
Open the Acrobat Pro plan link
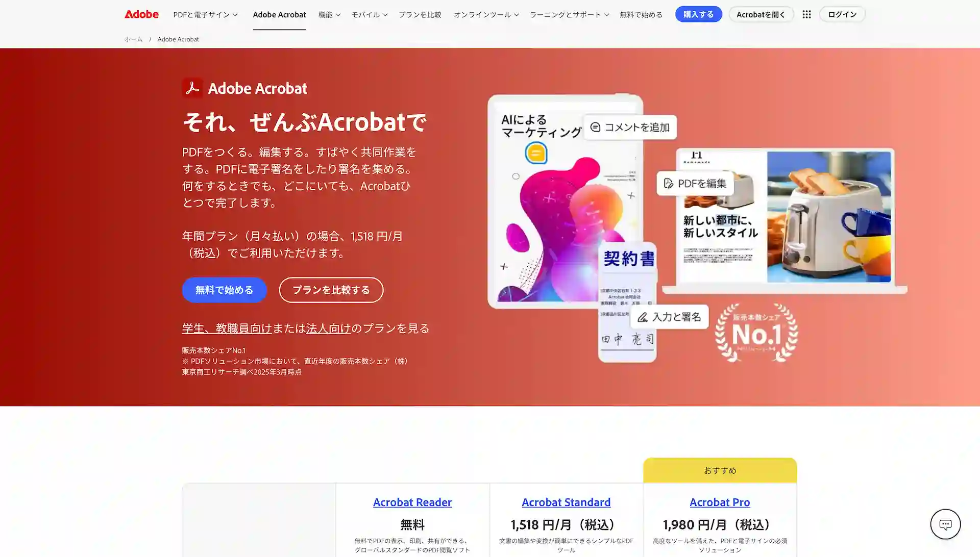coord(720,502)
